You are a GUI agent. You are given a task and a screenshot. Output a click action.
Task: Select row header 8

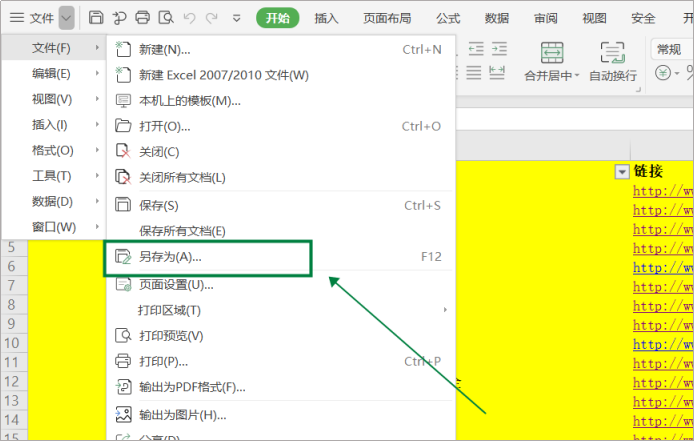(14, 305)
